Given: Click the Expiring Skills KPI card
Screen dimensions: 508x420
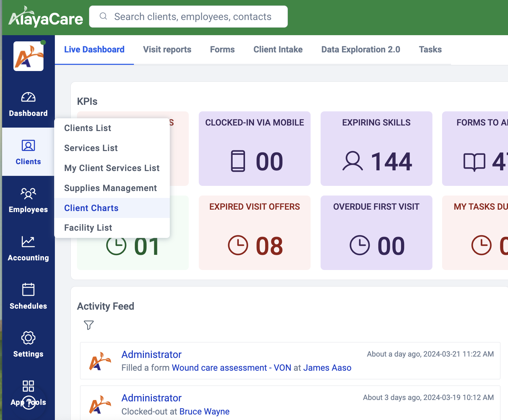Looking at the screenshot, I should tap(376, 149).
